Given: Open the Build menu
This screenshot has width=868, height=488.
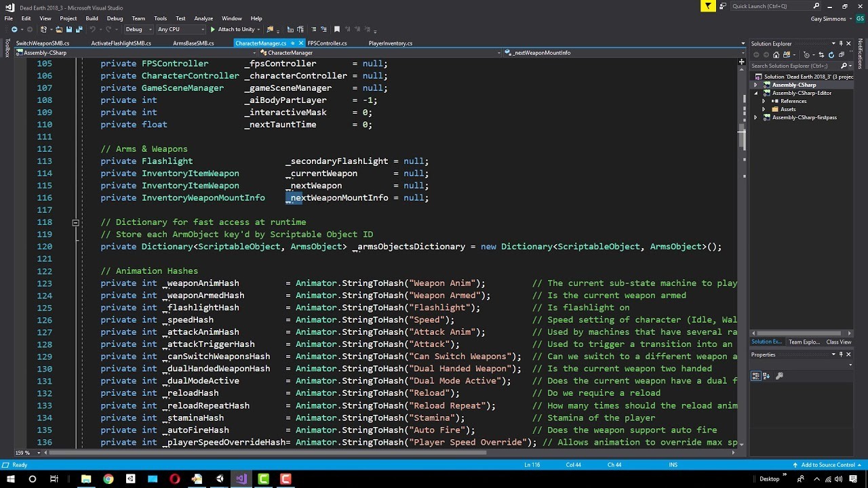Looking at the screenshot, I should click(x=92, y=18).
